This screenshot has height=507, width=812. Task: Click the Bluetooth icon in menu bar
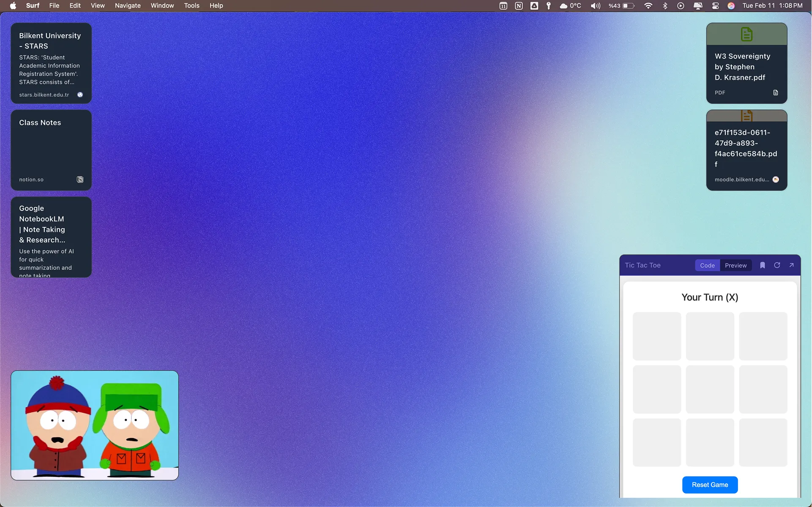665,5
